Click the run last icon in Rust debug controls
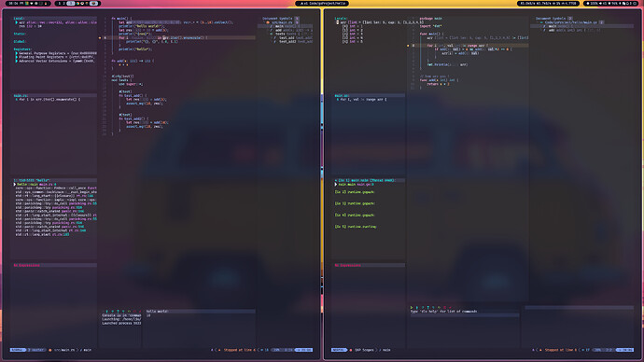 click(x=129, y=311)
